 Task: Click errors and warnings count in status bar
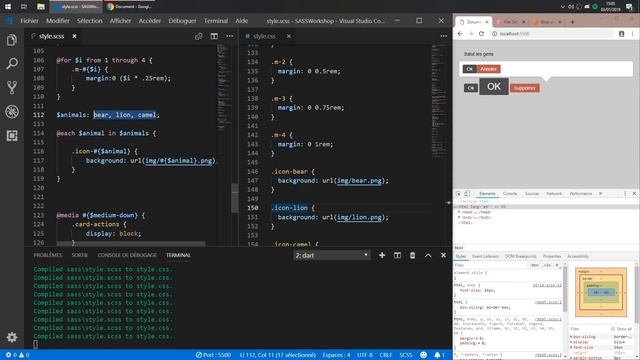[x=18, y=355]
